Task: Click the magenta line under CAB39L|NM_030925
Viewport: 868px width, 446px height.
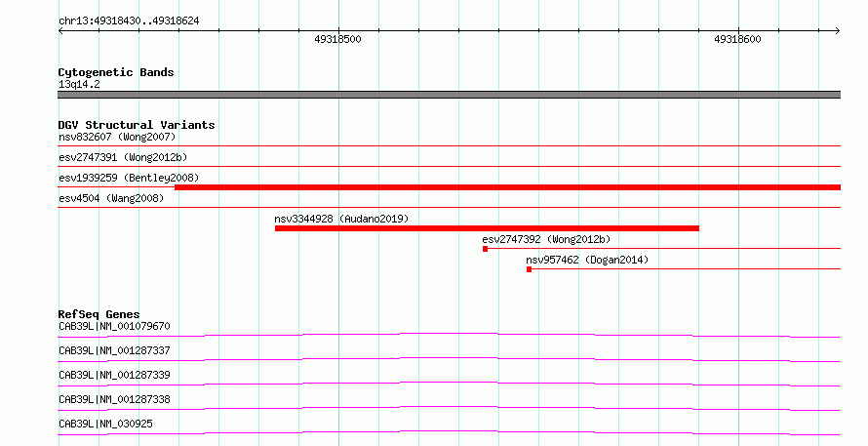Action: 449,432
